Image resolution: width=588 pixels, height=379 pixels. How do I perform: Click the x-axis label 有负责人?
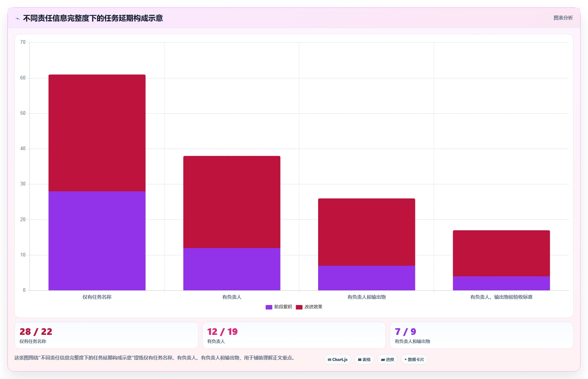tap(232, 297)
